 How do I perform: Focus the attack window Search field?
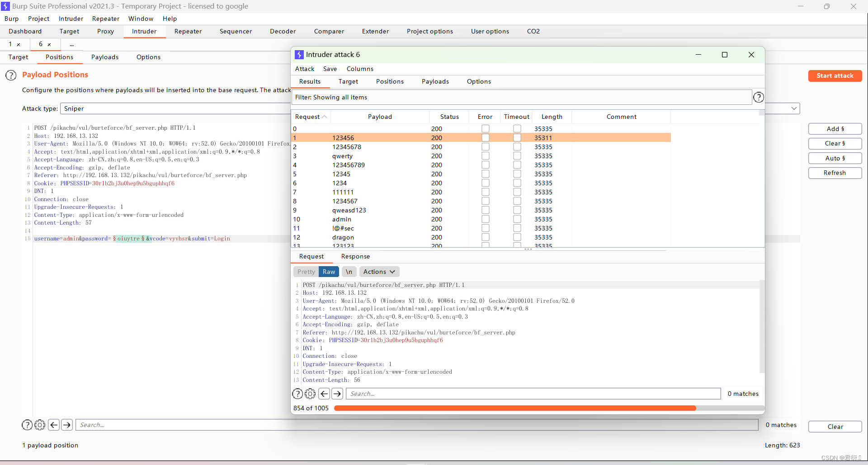533,394
